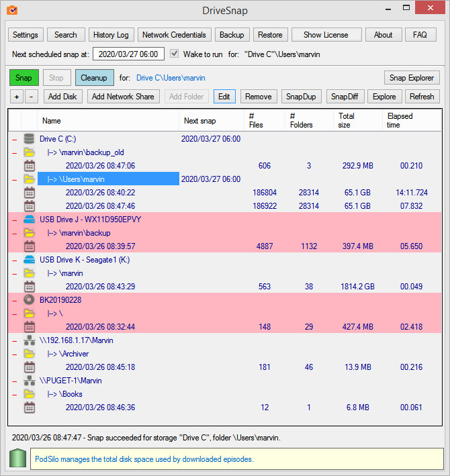Click the BK20190228 optical disc icon

click(29, 300)
